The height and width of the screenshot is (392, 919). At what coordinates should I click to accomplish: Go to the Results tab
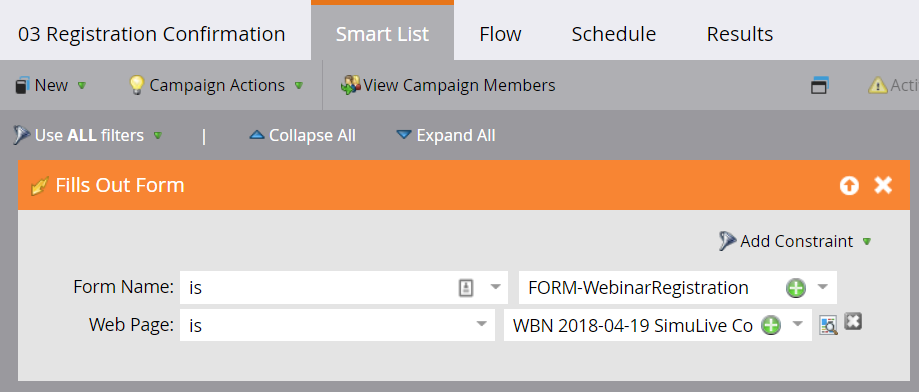[740, 34]
